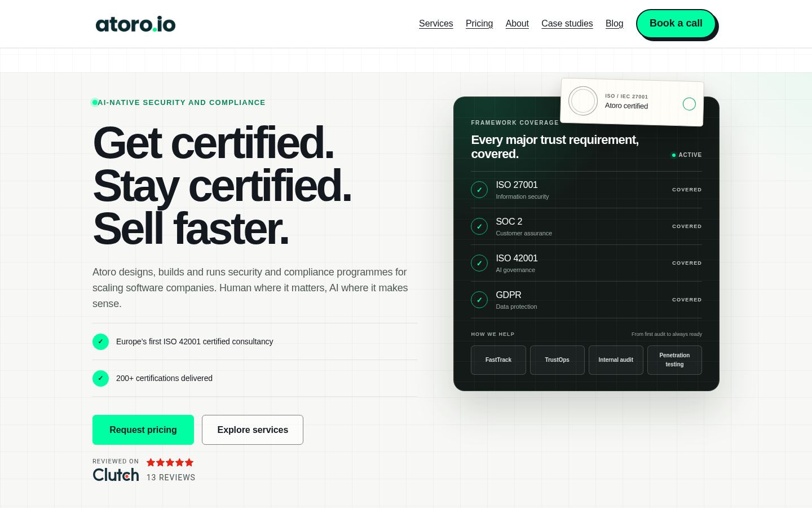Select the Internal audit tile
This screenshot has width=812, height=508.
click(616, 360)
